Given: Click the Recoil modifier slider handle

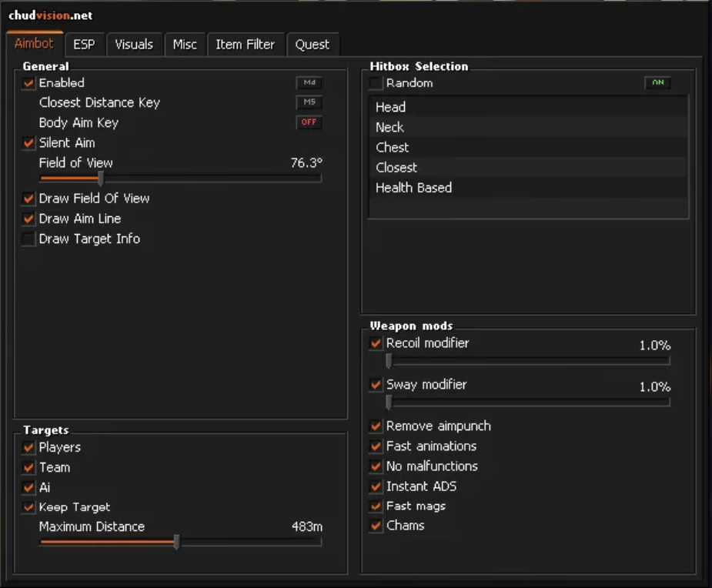Looking at the screenshot, I should pyautogui.click(x=389, y=360).
